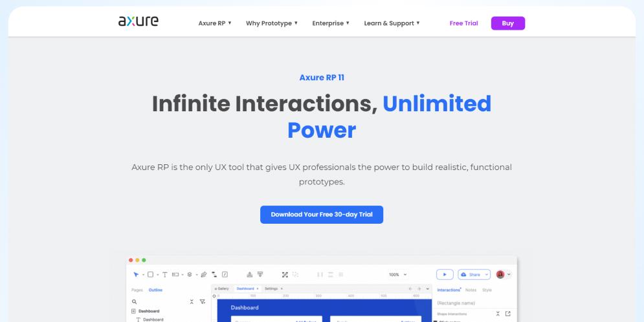The width and height of the screenshot is (644, 322).
Task: Click the canvas forward arrow
Action: coord(419,289)
